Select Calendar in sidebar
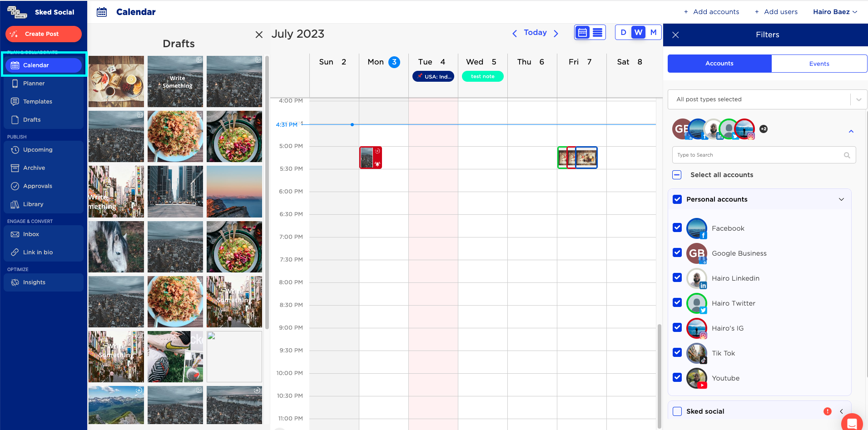868x430 pixels. [x=44, y=65]
